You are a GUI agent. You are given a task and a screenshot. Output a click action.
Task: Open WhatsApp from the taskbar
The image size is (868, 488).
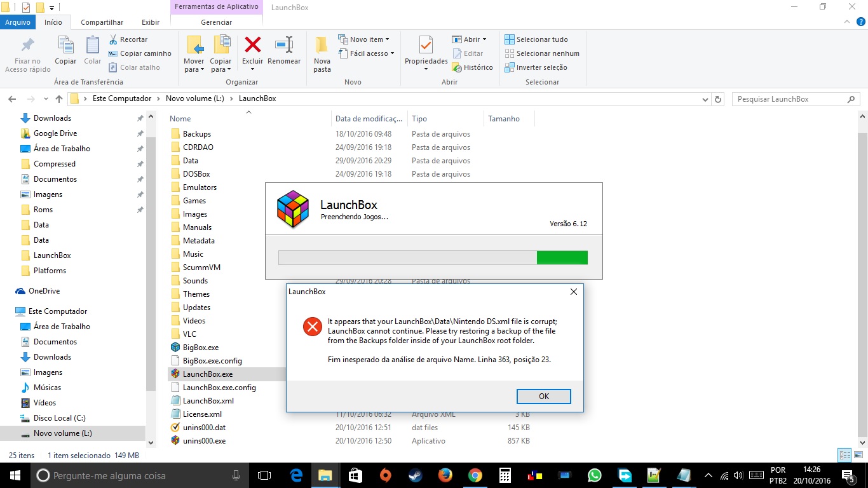click(x=595, y=475)
